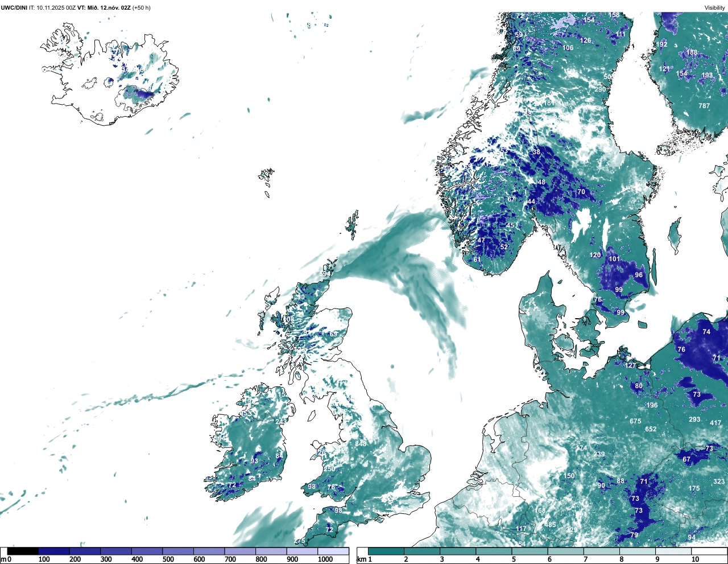Viewport: 728px width, 564px height.
Task: Click the '47' value in southern Norway
Action: point(481,241)
